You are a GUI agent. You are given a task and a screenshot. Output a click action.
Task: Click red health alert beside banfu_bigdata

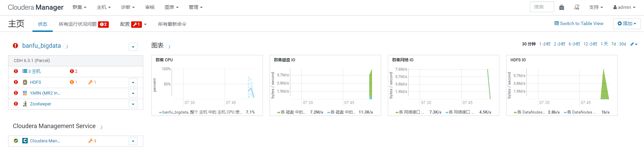(16, 46)
